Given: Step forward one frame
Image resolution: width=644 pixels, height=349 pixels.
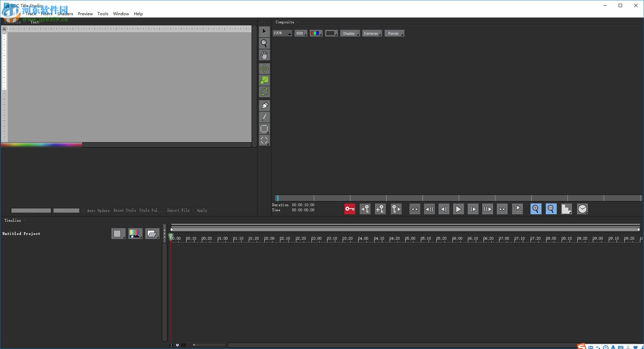Looking at the screenshot, I should [x=473, y=209].
